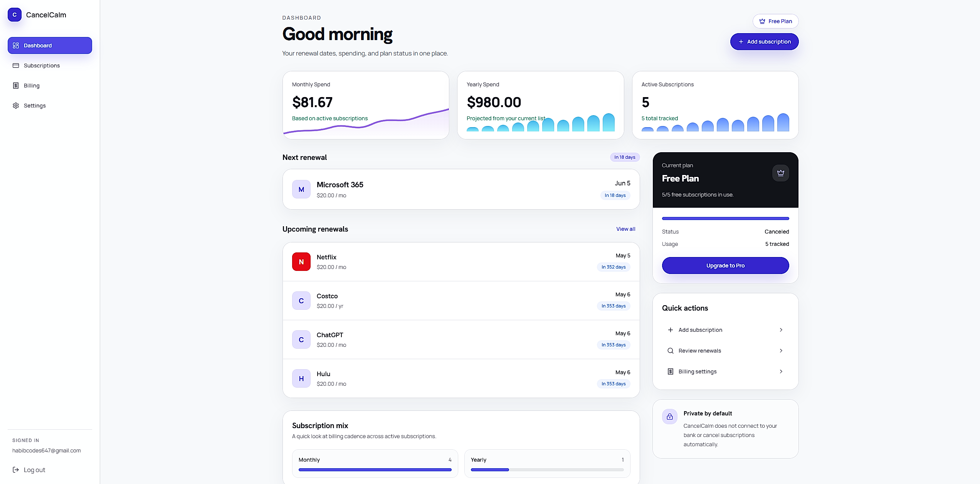Viewport: 980px width, 484px height.
Task: Click the plus icon beside Add subscription quick action
Action: [x=671, y=330]
